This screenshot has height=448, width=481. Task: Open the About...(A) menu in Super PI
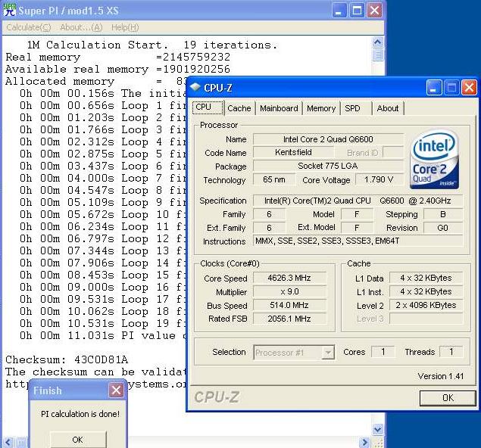(81, 27)
